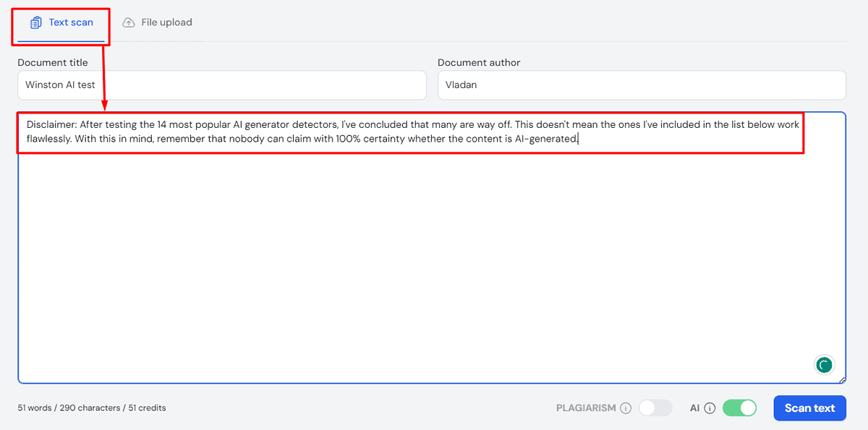Click the info icon next to PLAGIARISM
The height and width of the screenshot is (430, 868).
click(x=626, y=408)
